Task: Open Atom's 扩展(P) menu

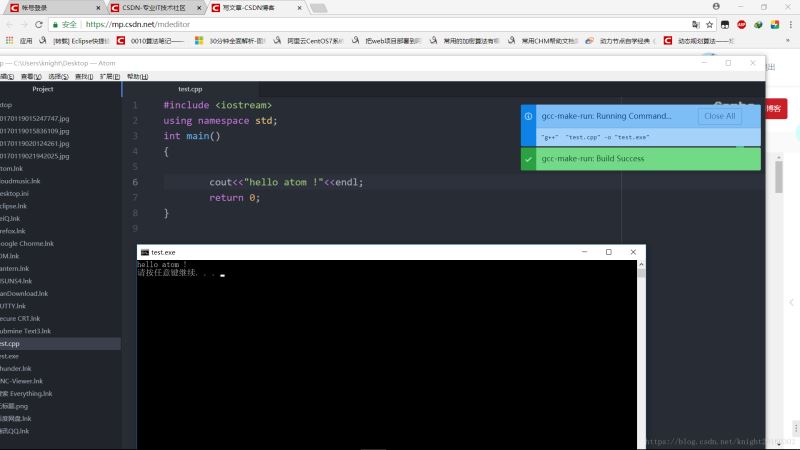Action: pyautogui.click(x=110, y=77)
